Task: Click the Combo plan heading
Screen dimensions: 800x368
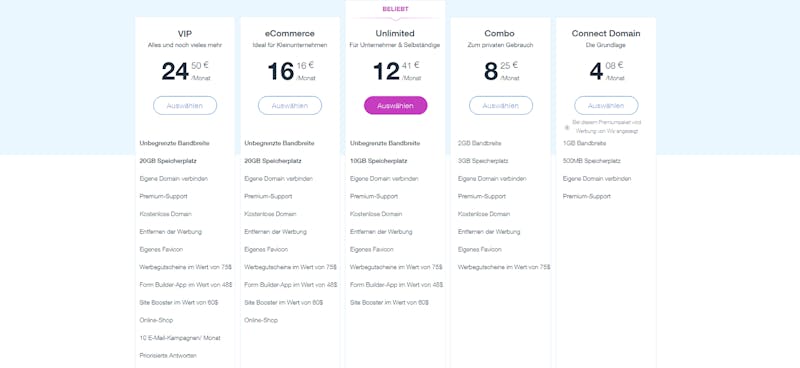Action: tap(501, 34)
